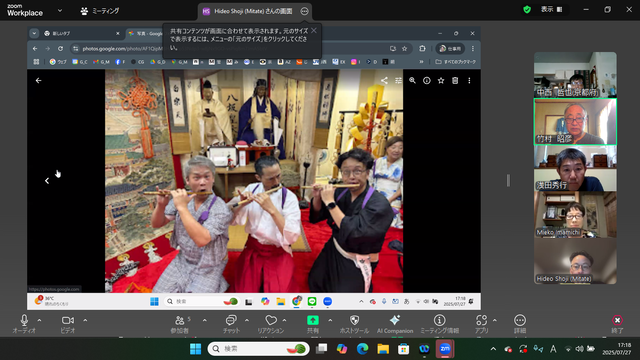Select participant video 中西 哲也

[575, 75]
